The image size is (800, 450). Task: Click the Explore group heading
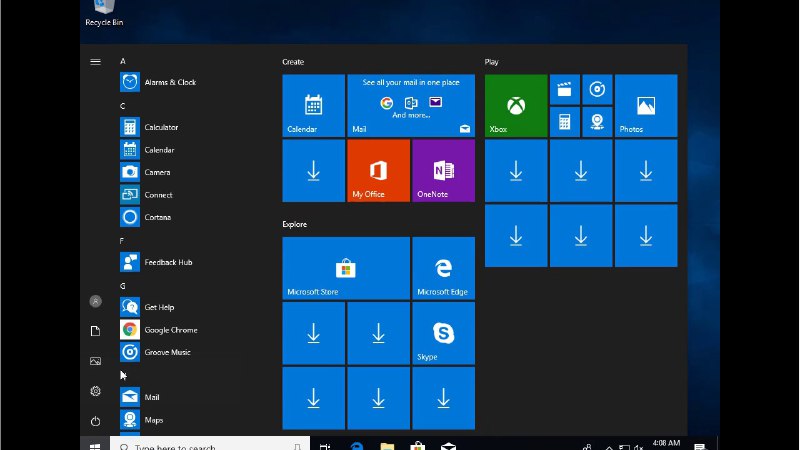(x=294, y=224)
